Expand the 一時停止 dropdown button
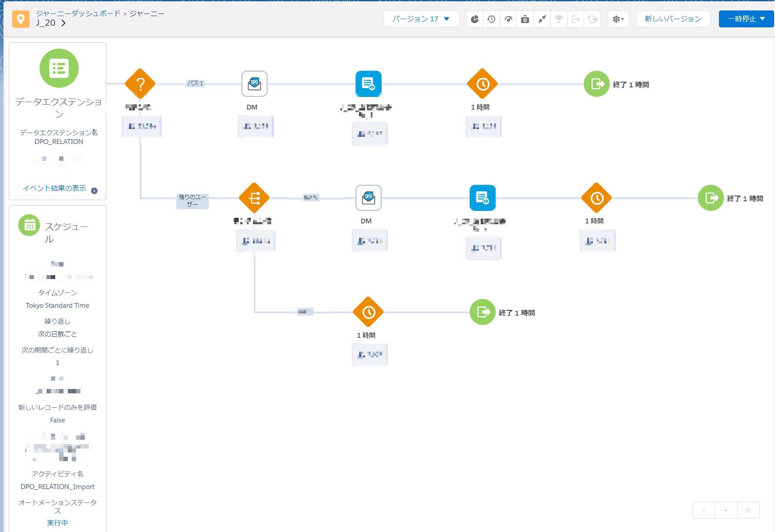Viewport: 775px width, 532px height. click(x=746, y=19)
